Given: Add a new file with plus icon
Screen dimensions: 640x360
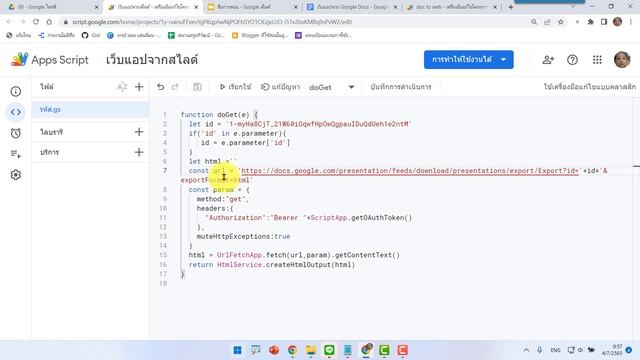Looking at the screenshot, I should tap(139, 87).
